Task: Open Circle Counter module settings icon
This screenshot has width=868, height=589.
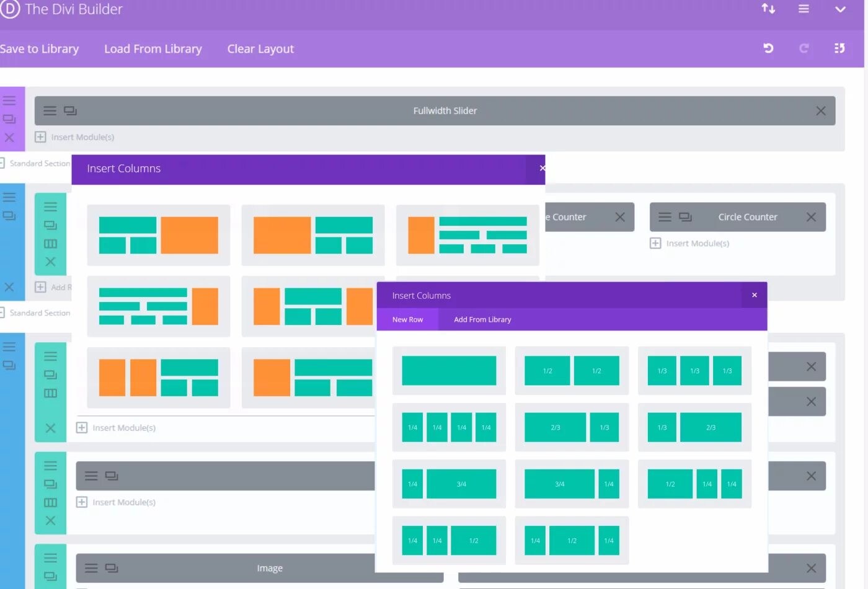Action: 665,217
